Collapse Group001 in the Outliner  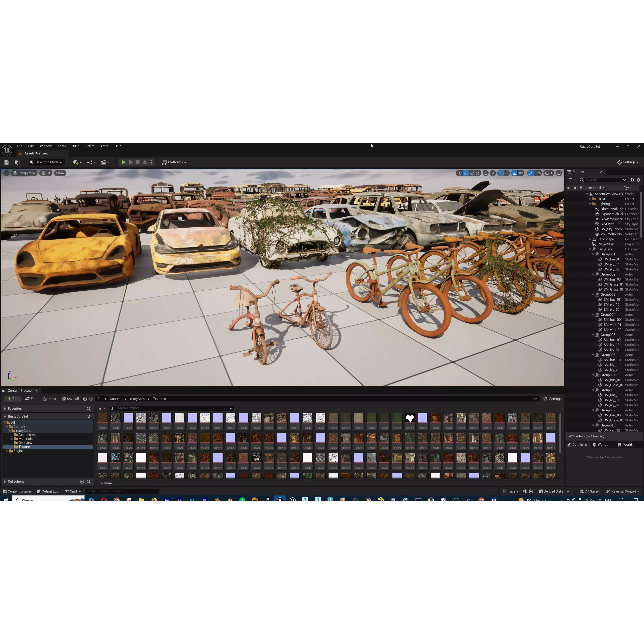tap(593, 254)
